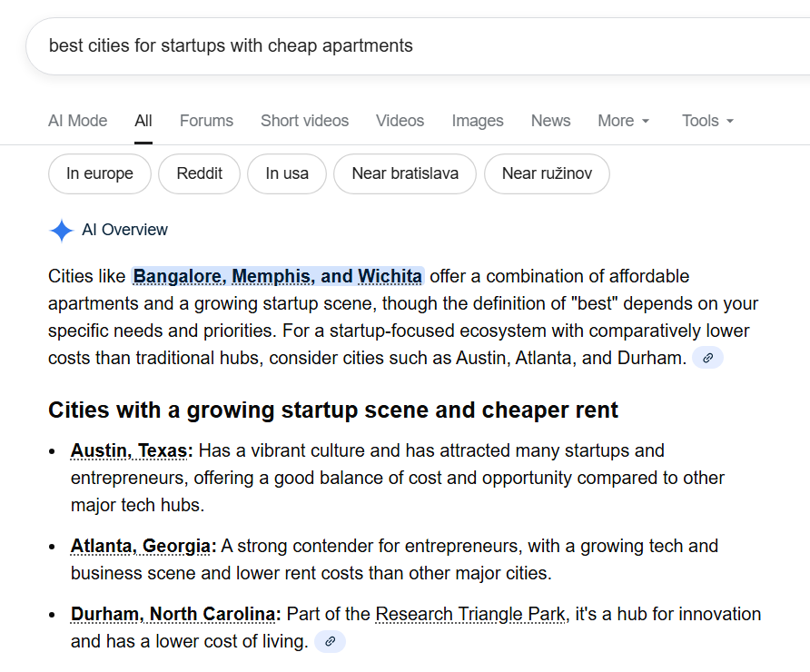The image size is (810, 672).
Task: Click the AI Overview sparkle icon
Action: (60, 230)
